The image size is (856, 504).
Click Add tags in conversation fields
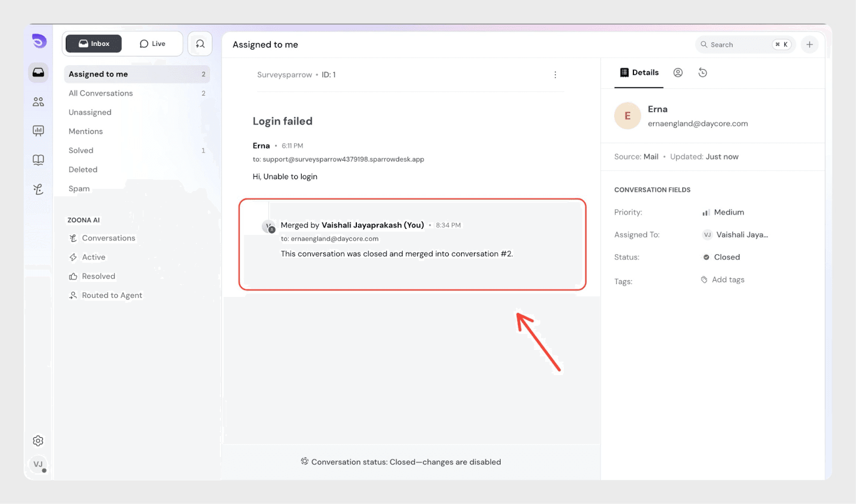728,280
